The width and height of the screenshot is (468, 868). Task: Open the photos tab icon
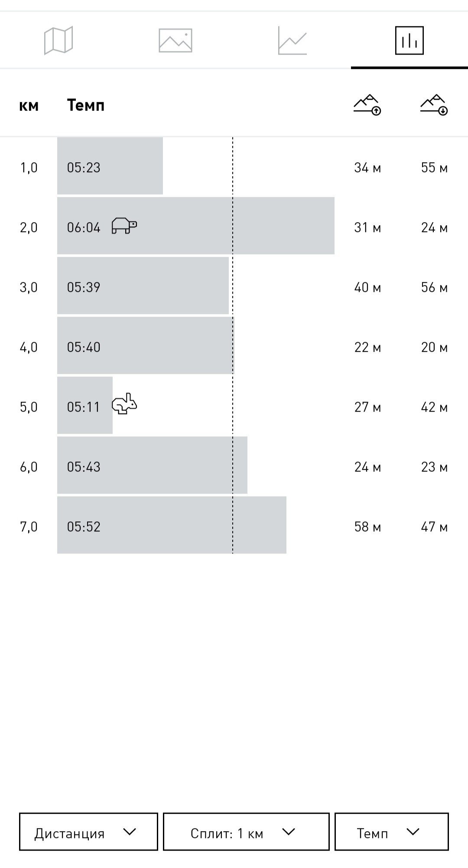tap(175, 40)
